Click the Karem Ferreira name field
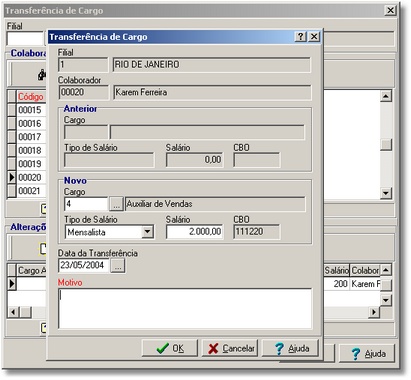Image resolution: width=411 pixels, height=380 pixels. click(x=212, y=92)
